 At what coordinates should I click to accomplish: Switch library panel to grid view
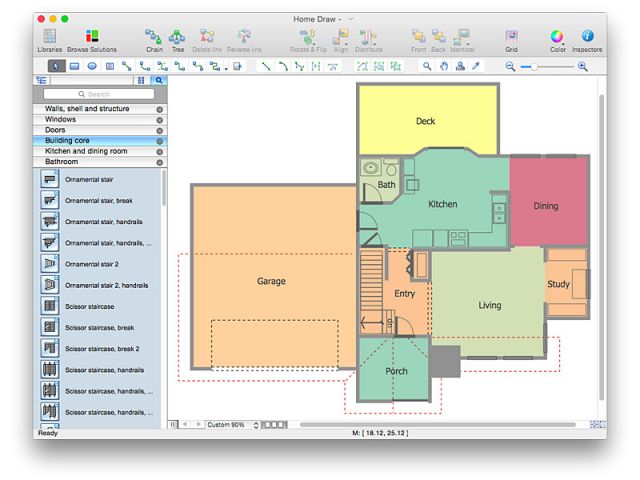click(x=141, y=80)
